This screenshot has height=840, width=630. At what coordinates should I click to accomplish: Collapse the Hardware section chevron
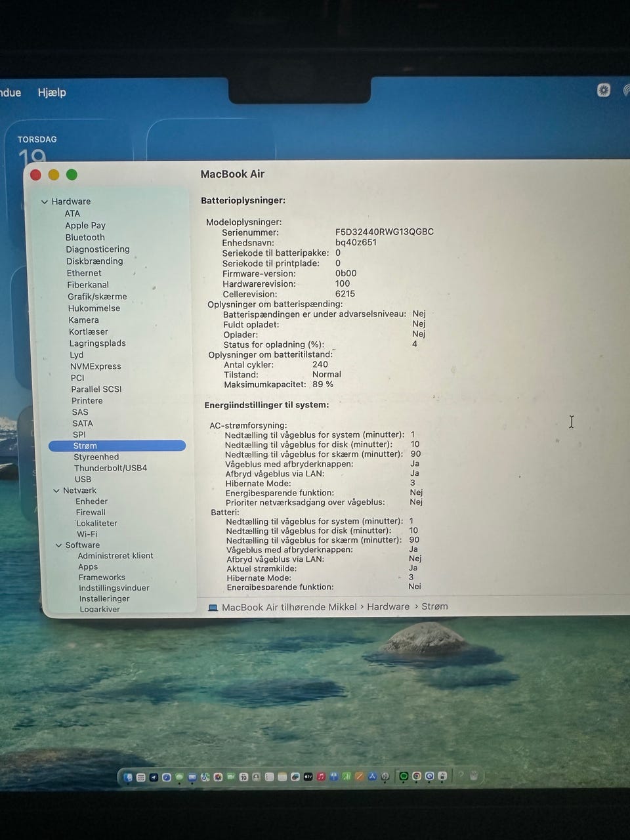45,202
